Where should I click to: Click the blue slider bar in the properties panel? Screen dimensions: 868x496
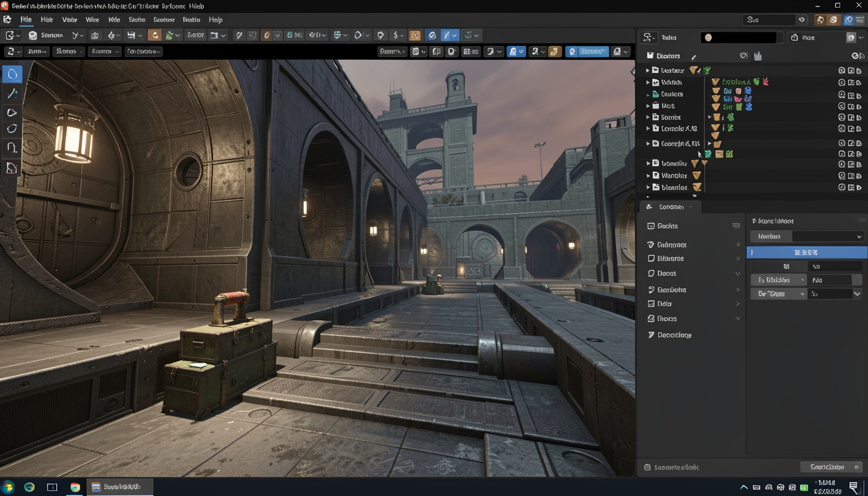pyautogui.click(x=806, y=253)
